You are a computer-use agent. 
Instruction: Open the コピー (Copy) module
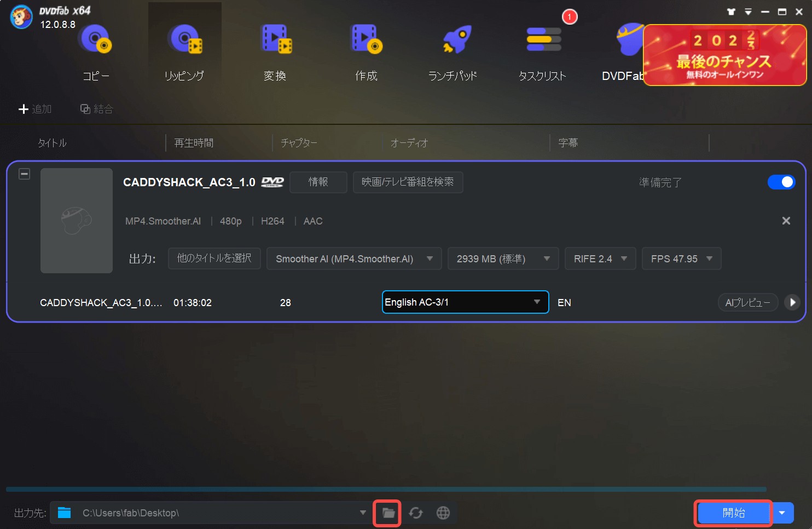point(96,53)
